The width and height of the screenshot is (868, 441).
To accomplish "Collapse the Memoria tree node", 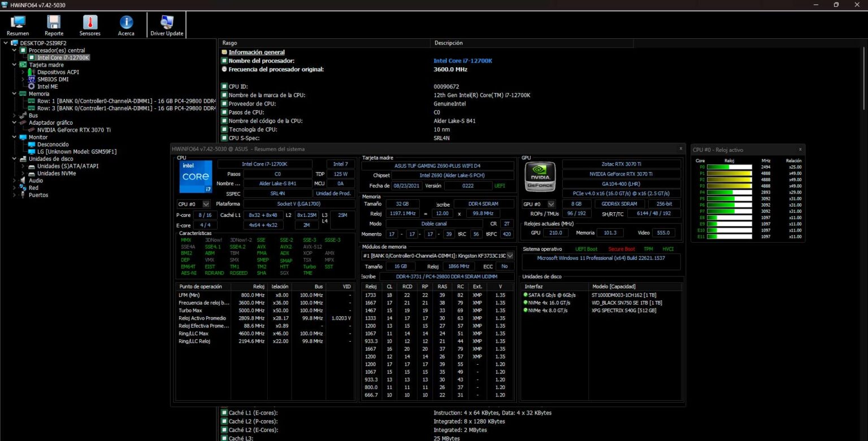I will [x=14, y=94].
